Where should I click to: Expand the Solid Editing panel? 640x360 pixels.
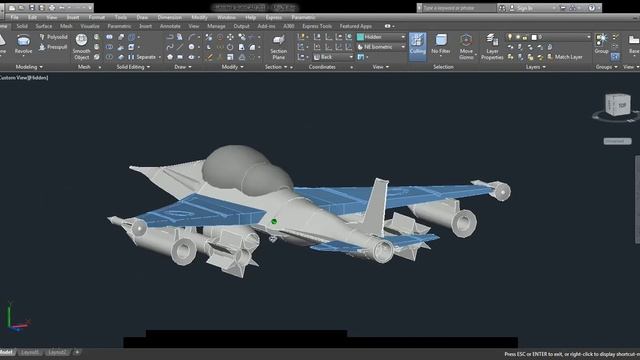[133, 67]
